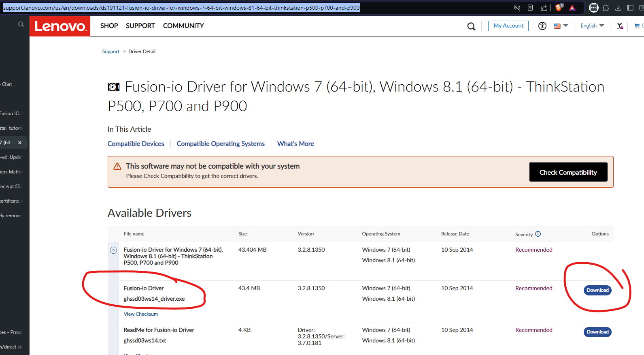Toggle the browser sidebar panel icon
Viewport: 644px width, 355px height.
(x=630, y=8)
